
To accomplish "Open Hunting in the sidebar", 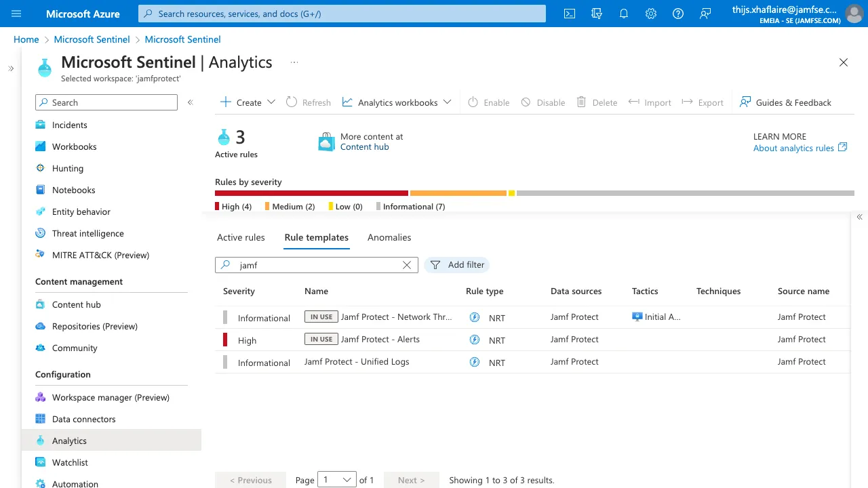I will tap(68, 168).
